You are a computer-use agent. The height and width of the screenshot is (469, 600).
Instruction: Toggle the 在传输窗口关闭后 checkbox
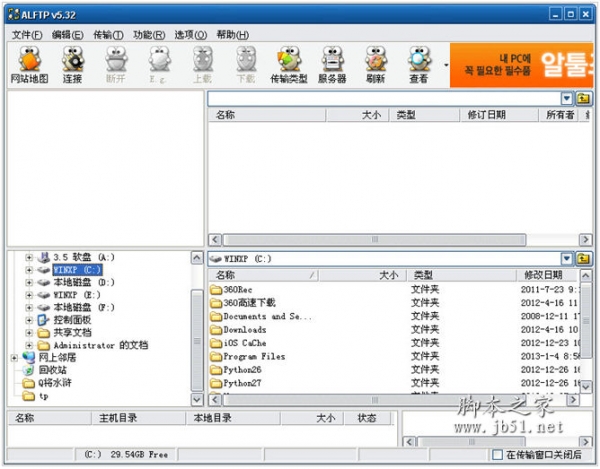[497, 454]
